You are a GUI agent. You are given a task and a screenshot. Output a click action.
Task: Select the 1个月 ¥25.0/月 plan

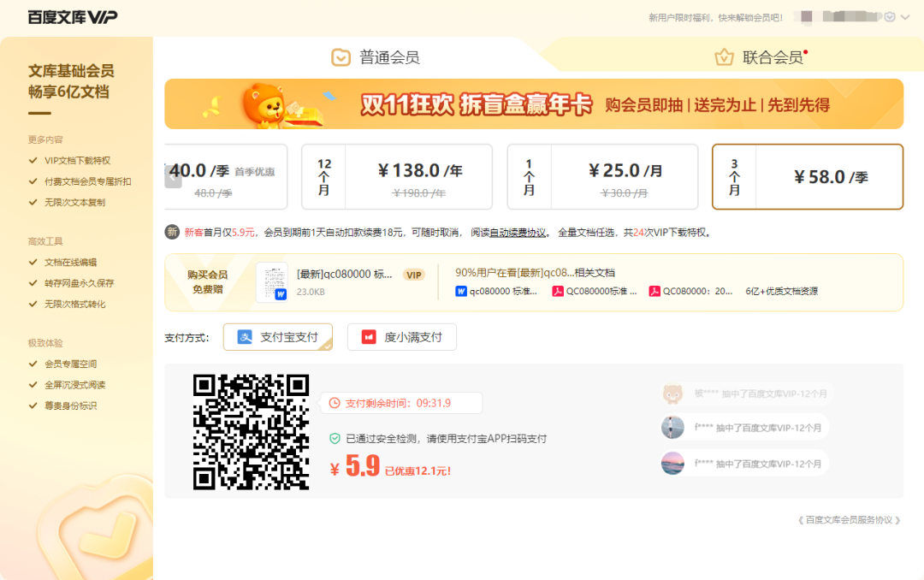(x=602, y=177)
